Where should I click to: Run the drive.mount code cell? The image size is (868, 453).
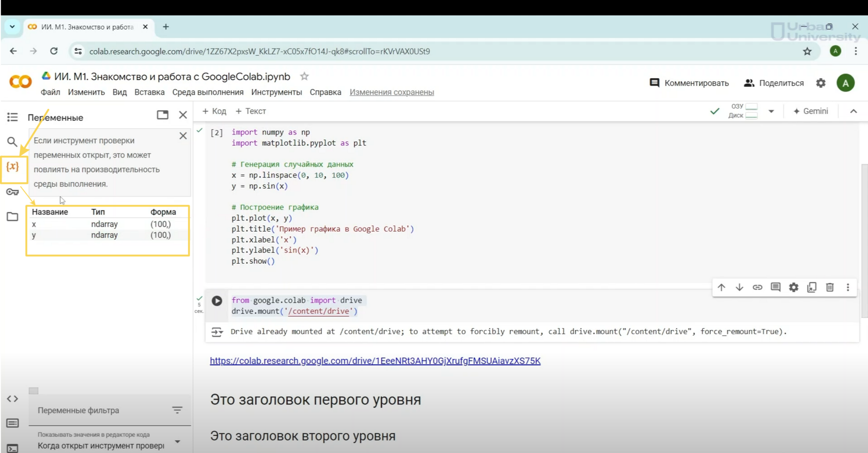click(217, 301)
